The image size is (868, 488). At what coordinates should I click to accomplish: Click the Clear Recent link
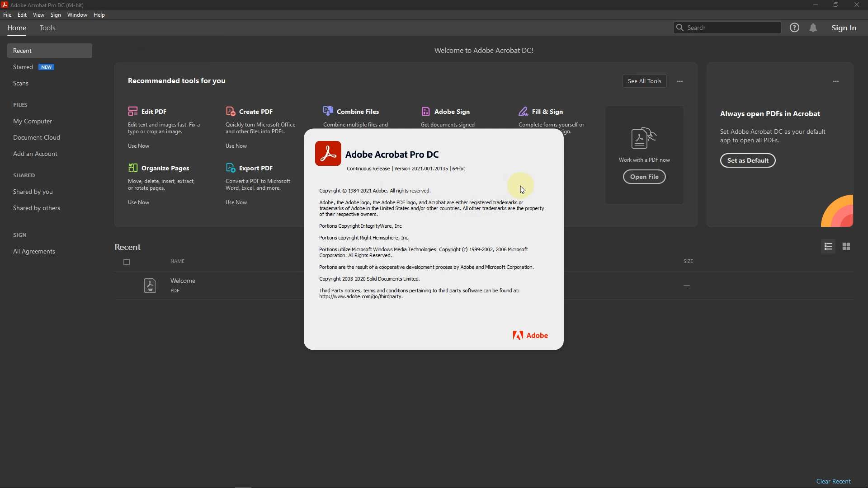833,481
